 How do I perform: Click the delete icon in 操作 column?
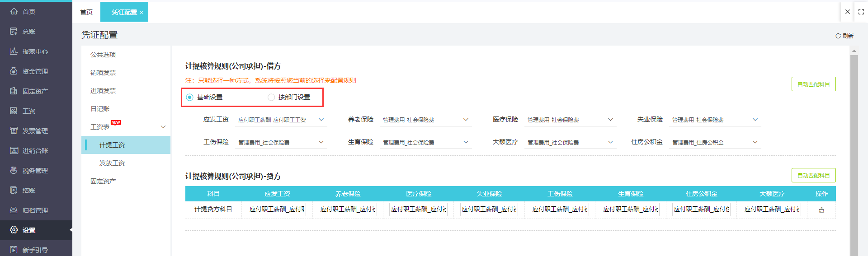click(x=821, y=209)
